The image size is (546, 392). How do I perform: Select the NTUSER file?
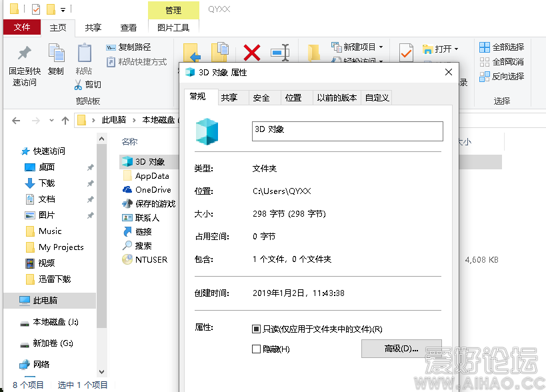[x=145, y=260]
